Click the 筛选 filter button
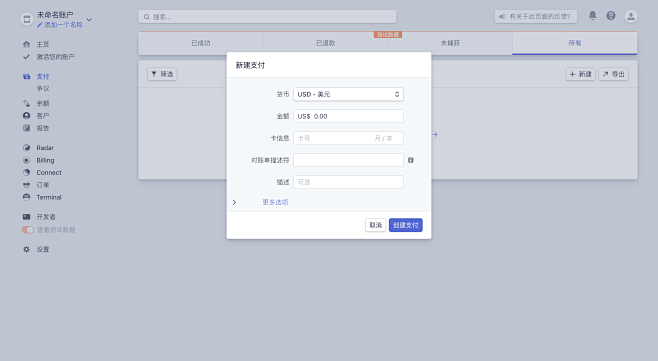 [162, 74]
